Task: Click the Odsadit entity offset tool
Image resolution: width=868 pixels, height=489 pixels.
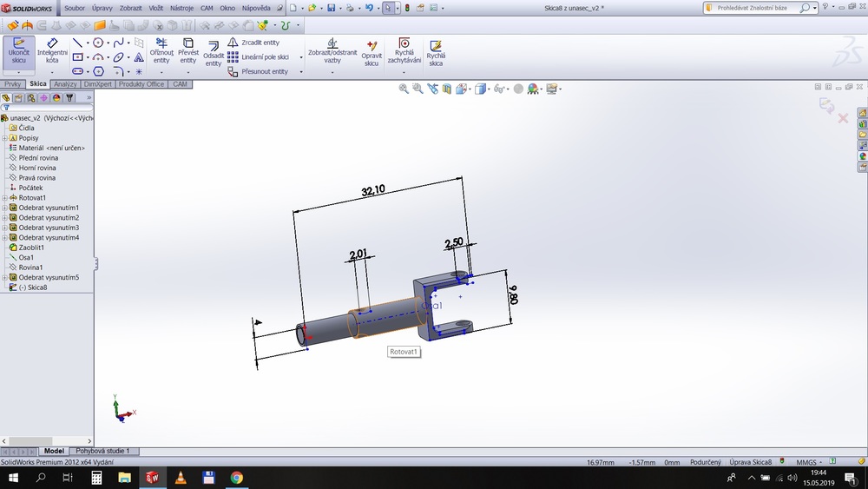Action: (214, 53)
